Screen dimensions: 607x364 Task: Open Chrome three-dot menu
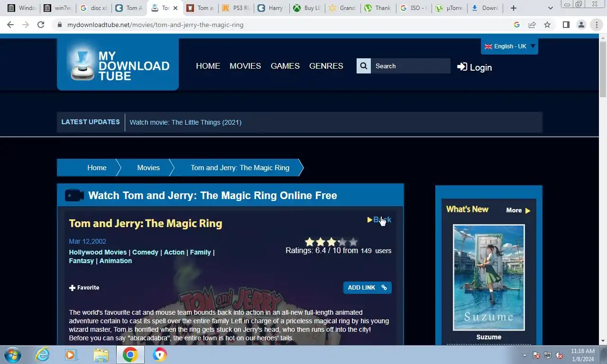[597, 25]
